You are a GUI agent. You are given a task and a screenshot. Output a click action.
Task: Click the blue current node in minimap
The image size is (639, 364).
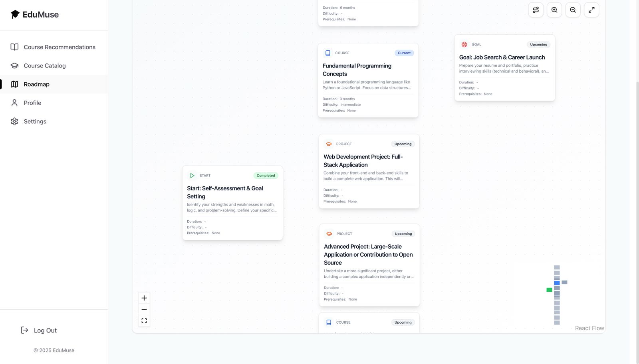(557, 283)
